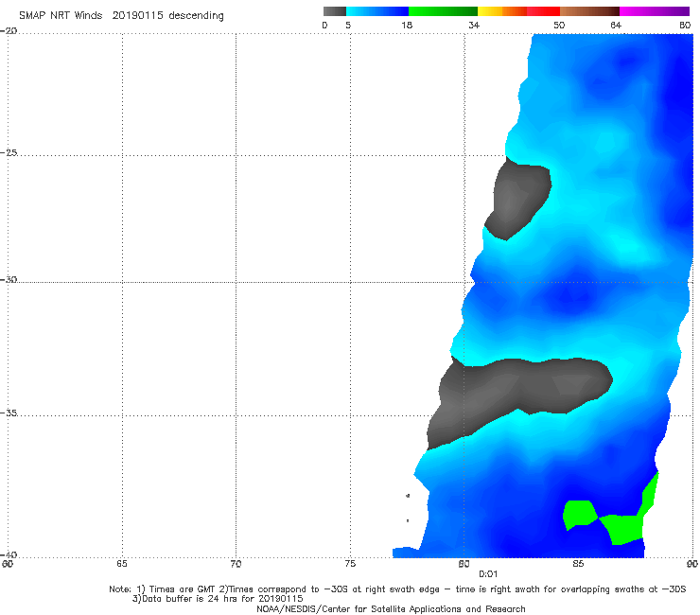Image resolution: width=700 pixels, height=615 pixels.
Task: Click the left green wind patch near 85E
Action: tap(580, 515)
